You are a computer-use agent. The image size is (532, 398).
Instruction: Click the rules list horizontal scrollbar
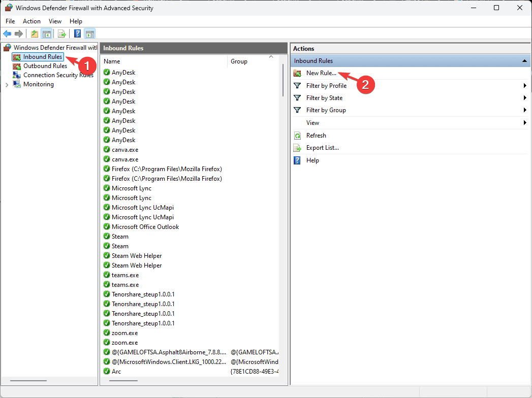tap(123, 381)
